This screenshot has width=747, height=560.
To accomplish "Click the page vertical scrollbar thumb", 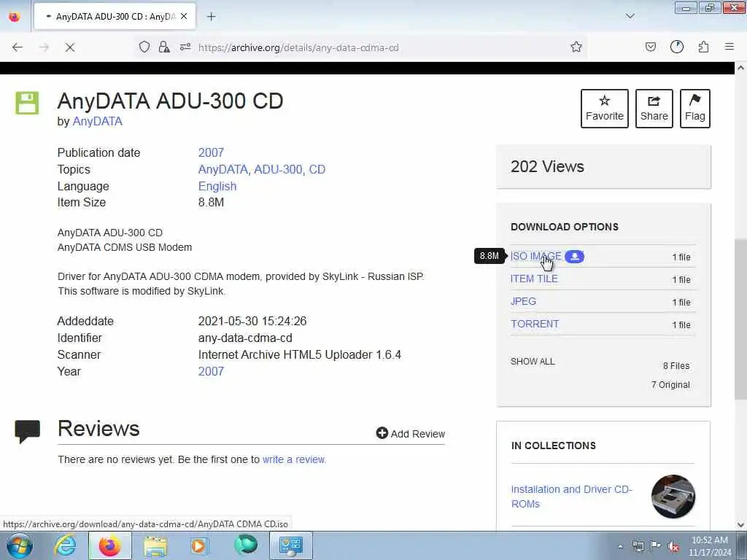I will (x=740, y=319).
